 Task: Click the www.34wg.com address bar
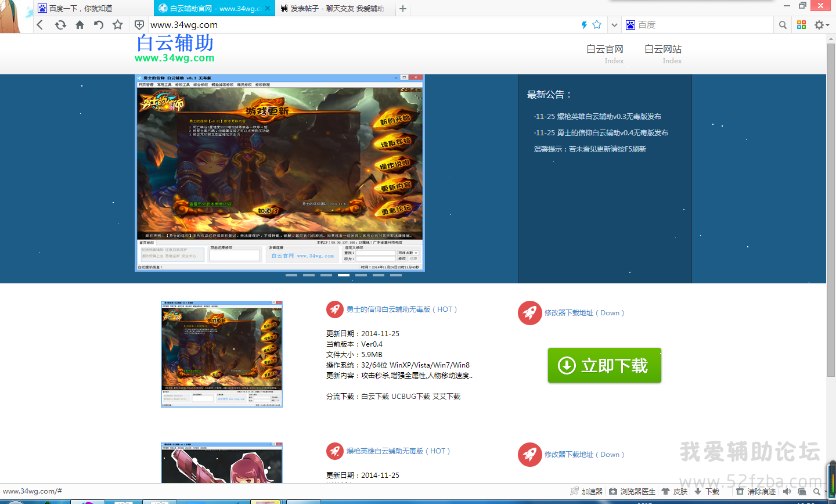360,25
